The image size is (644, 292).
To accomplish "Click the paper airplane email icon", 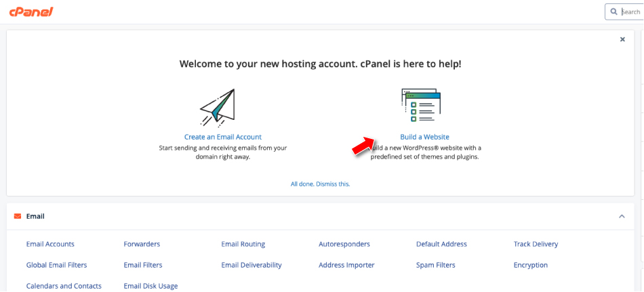I will point(217,108).
